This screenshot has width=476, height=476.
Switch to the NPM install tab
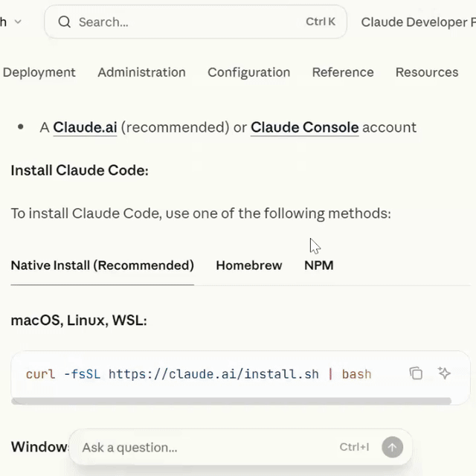(x=319, y=266)
